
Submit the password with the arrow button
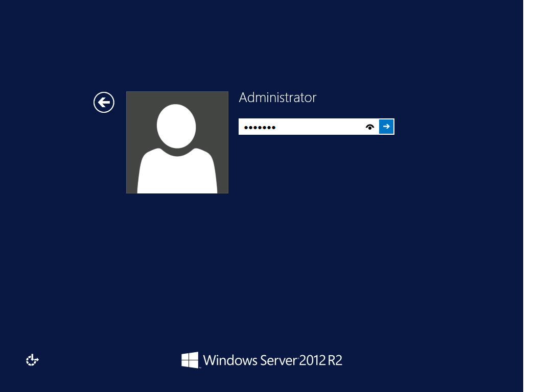click(386, 127)
